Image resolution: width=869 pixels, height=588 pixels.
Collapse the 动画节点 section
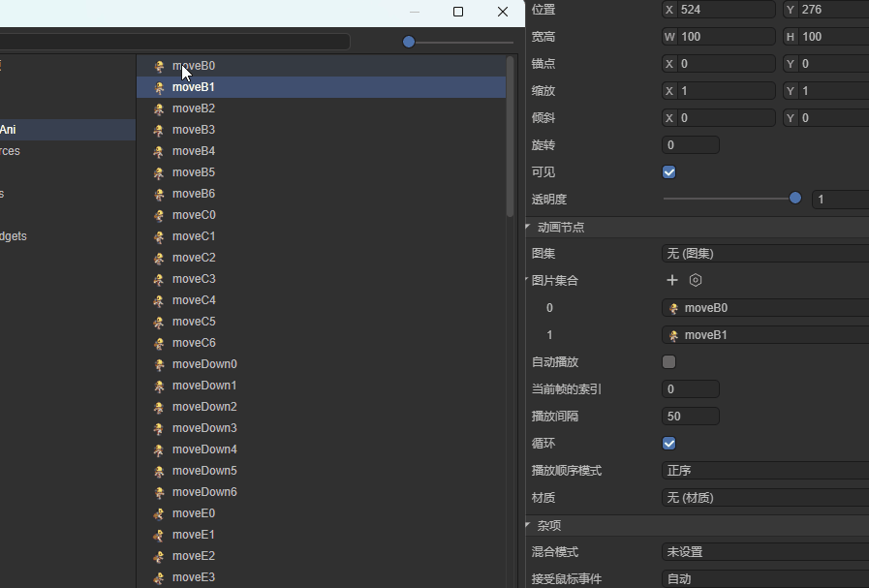point(529,227)
